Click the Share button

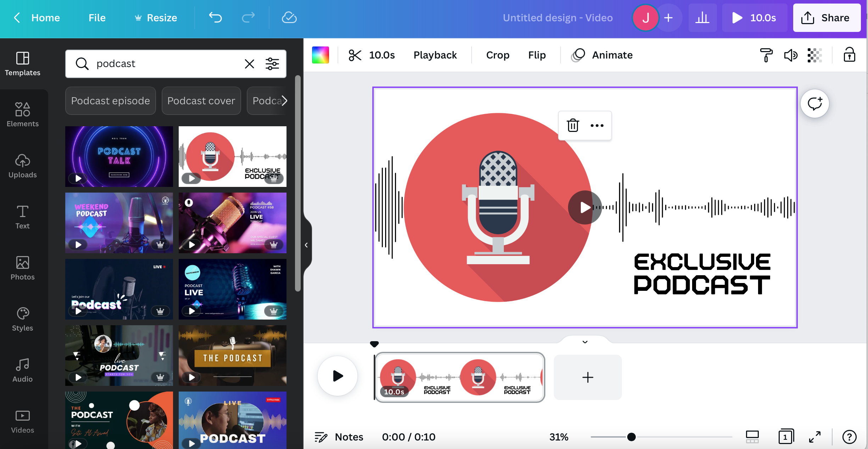[x=827, y=17]
